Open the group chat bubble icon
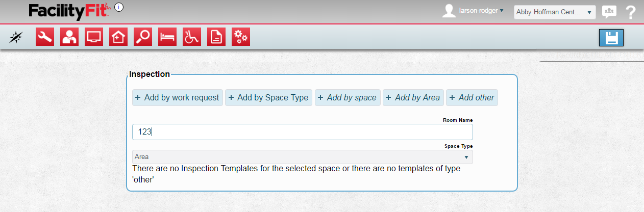 tap(609, 12)
